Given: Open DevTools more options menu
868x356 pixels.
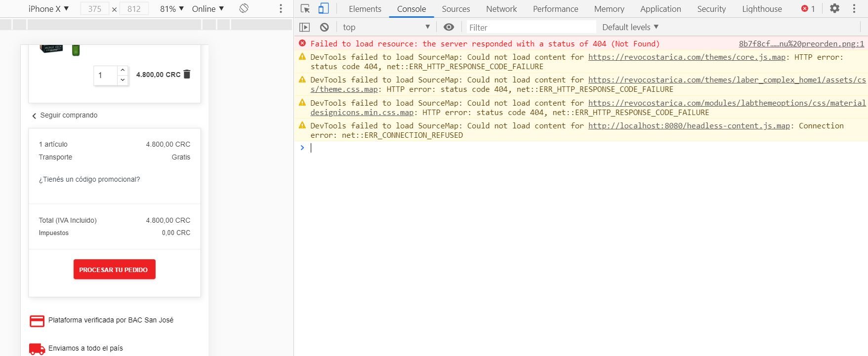Looking at the screenshot, I should (854, 8).
